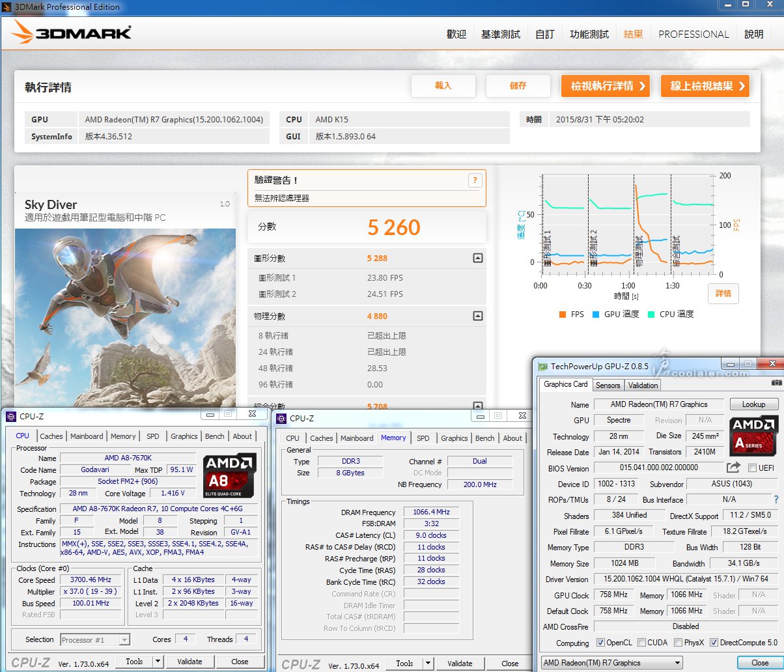Viewport: 784px width, 672px height.
Task: Open validation warning help question mark
Action: [475, 180]
